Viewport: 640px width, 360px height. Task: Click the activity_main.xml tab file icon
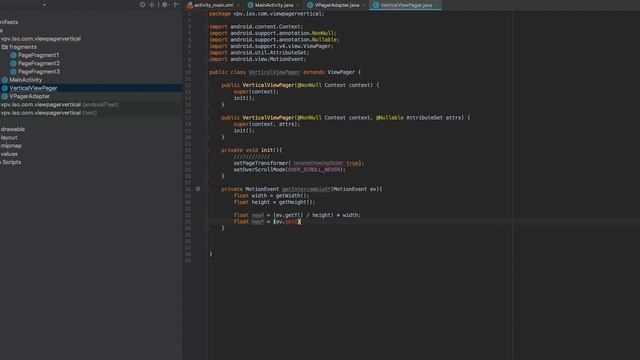pos(190,5)
